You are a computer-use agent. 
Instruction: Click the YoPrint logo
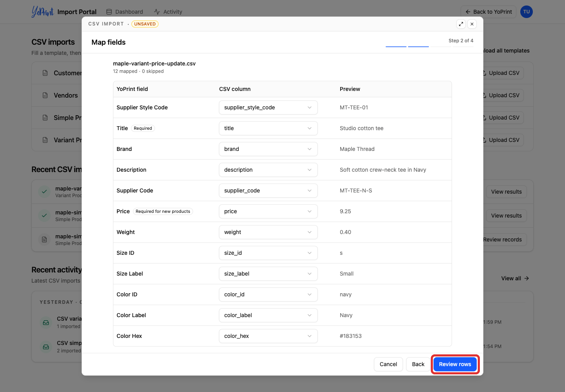tap(42, 12)
